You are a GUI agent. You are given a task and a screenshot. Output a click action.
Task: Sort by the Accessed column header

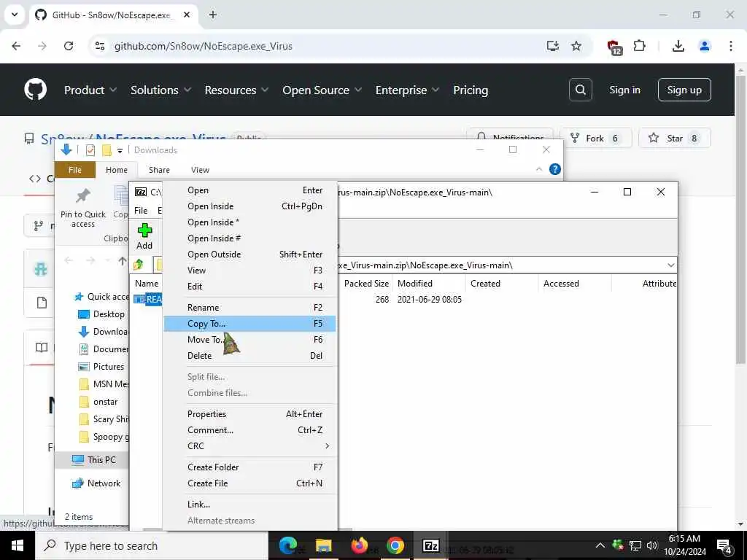click(561, 284)
